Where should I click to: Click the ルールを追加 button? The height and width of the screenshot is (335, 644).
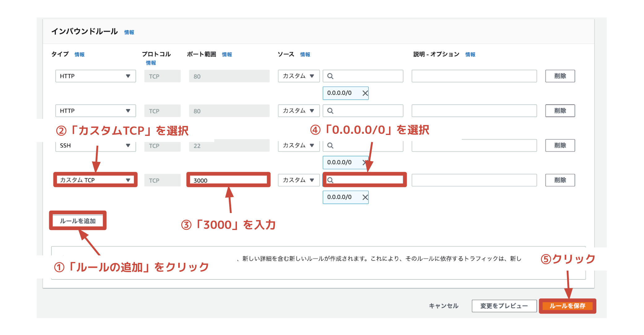(x=78, y=221)
